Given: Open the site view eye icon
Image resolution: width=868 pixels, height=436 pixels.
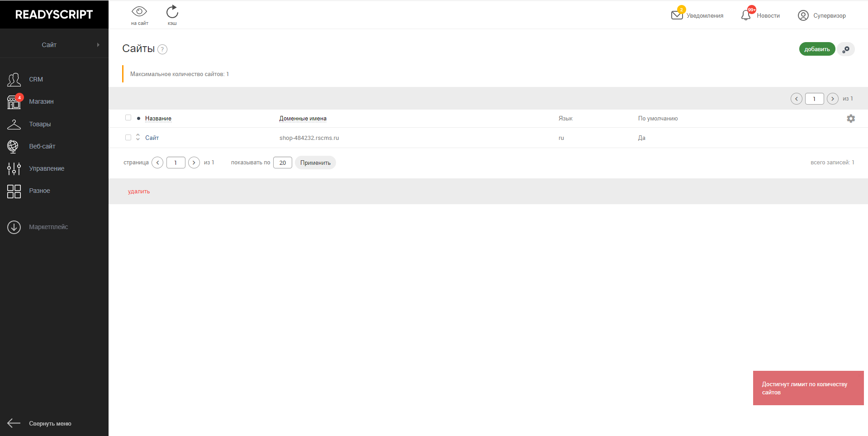Looking at the screenshot, I should click(x=139, y=11).
